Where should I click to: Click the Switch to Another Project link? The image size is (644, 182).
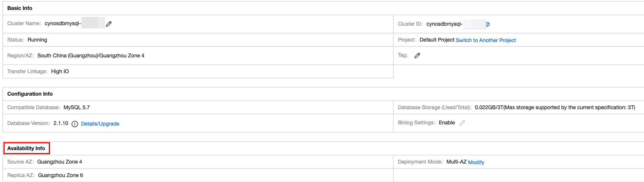coord(486,40)
